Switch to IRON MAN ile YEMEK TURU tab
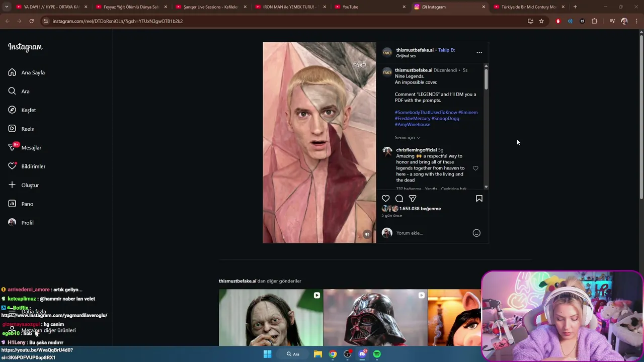Viewport: 644px width, 362px height. click(x=291, y=7)
